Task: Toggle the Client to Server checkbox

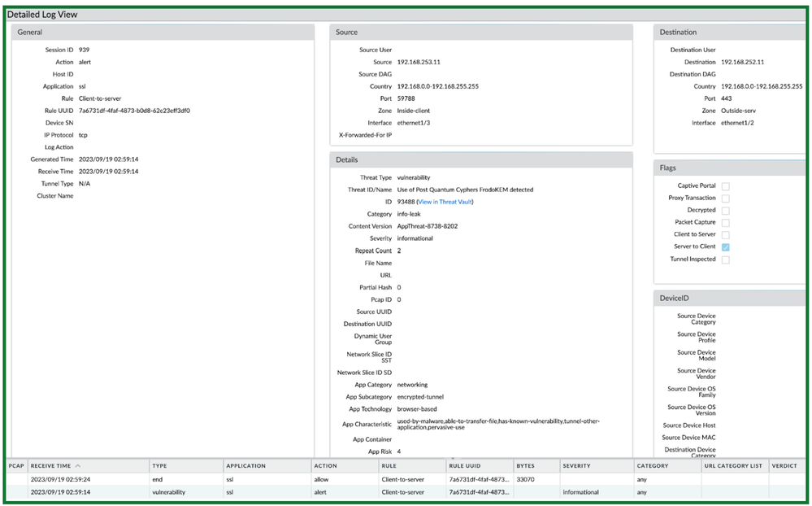Action: tap(725, 235)
